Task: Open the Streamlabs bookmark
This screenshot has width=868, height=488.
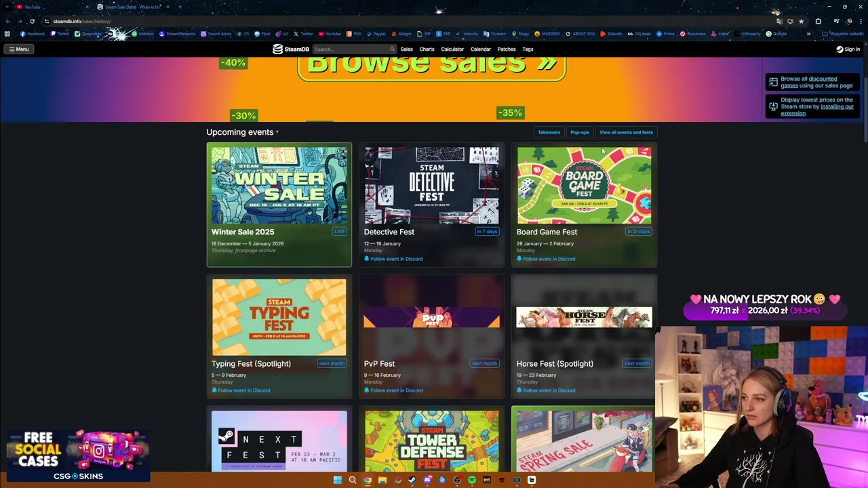Action: click(89, 34)
